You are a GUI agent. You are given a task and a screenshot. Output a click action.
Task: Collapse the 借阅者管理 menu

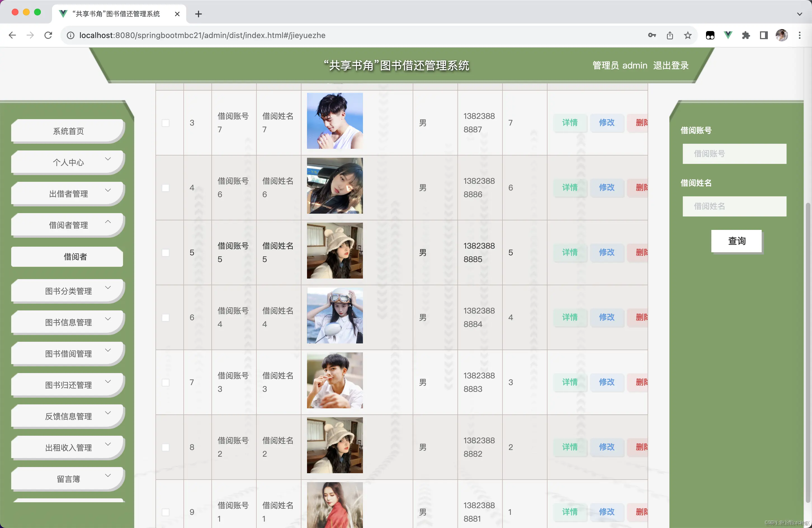point(68,225)
